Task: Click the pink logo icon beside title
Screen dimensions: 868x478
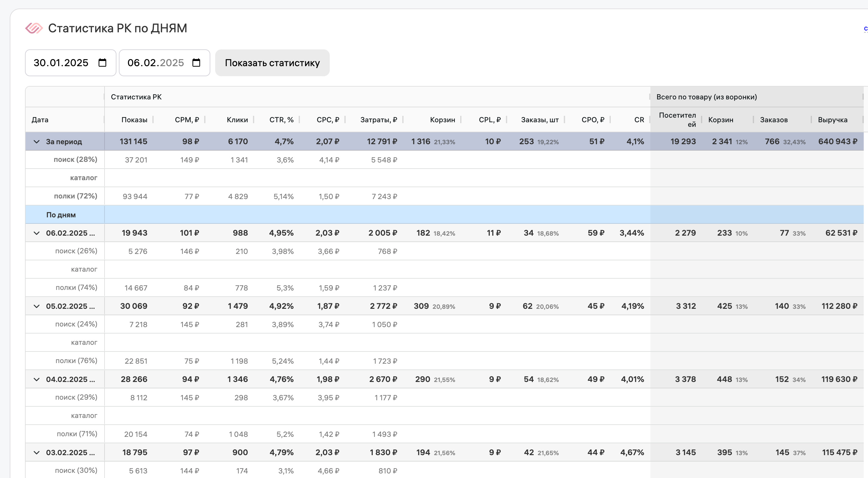Action: pos(34,28)
